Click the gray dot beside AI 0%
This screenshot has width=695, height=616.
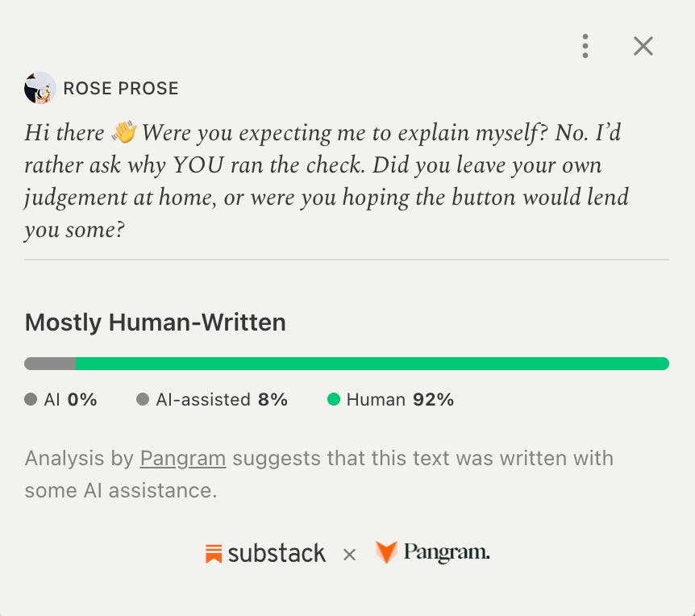pos(31,399)
